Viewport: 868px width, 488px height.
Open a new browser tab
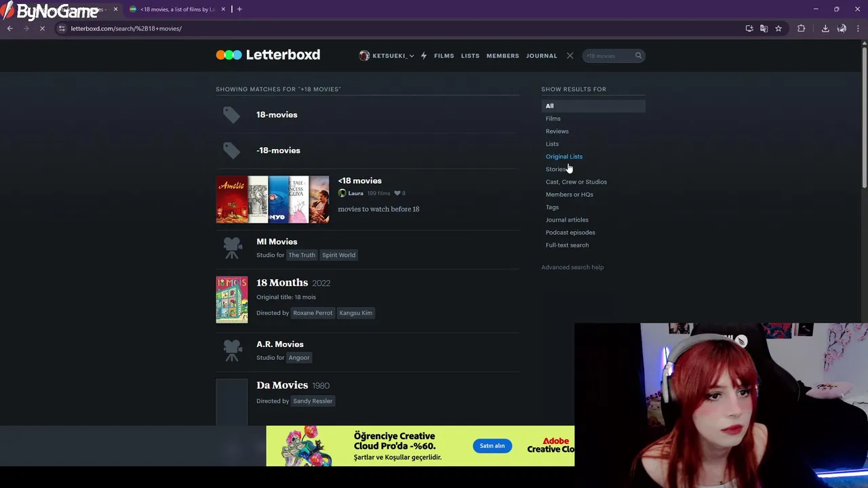tap(239, 9)
